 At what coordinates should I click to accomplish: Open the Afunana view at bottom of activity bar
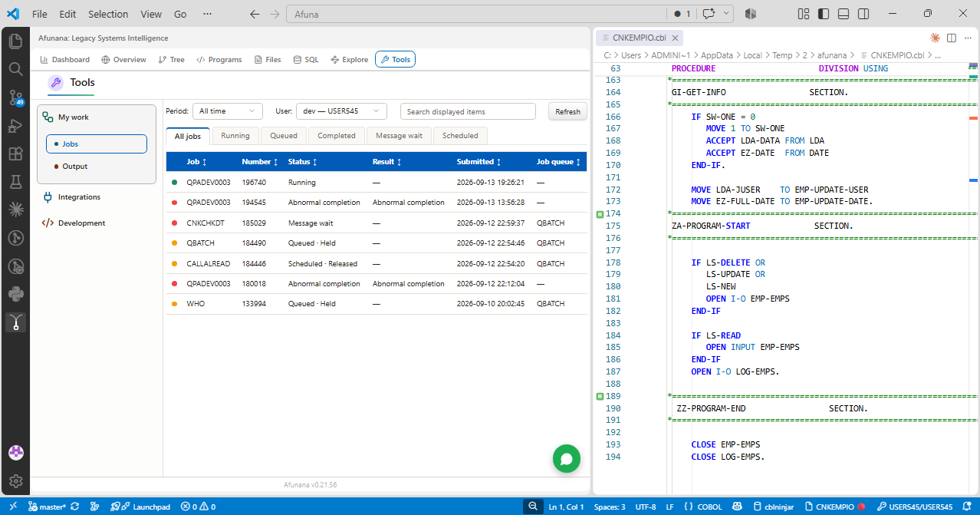pos(15,322)
